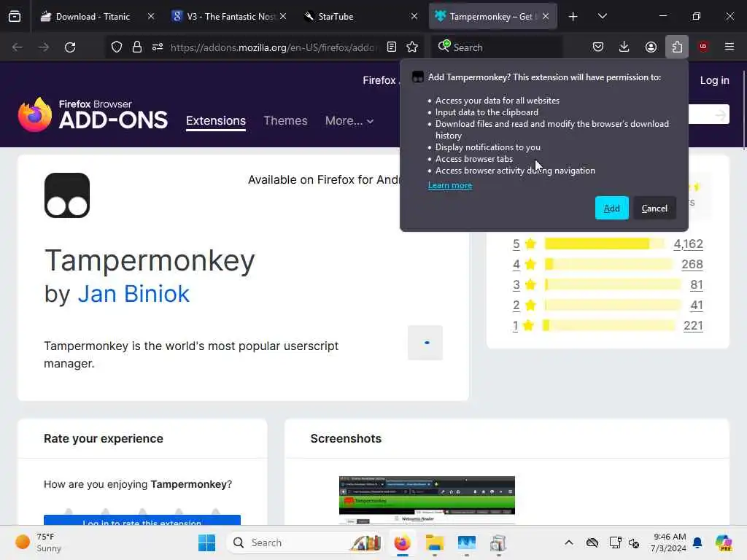Open the Downloads panel
Image resolution: width=747 pixels, height=560 pixels.
pyautogui.click(x=624, y=47)
